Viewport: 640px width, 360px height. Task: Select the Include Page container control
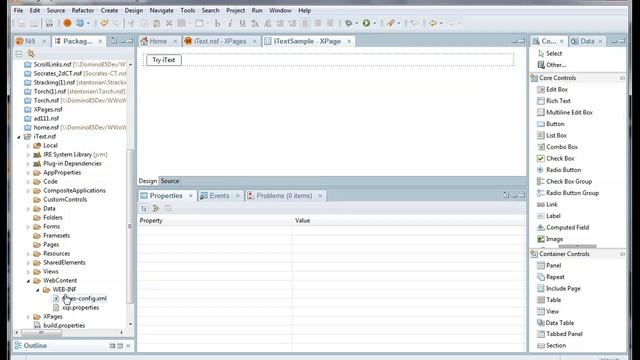point(558,288)
